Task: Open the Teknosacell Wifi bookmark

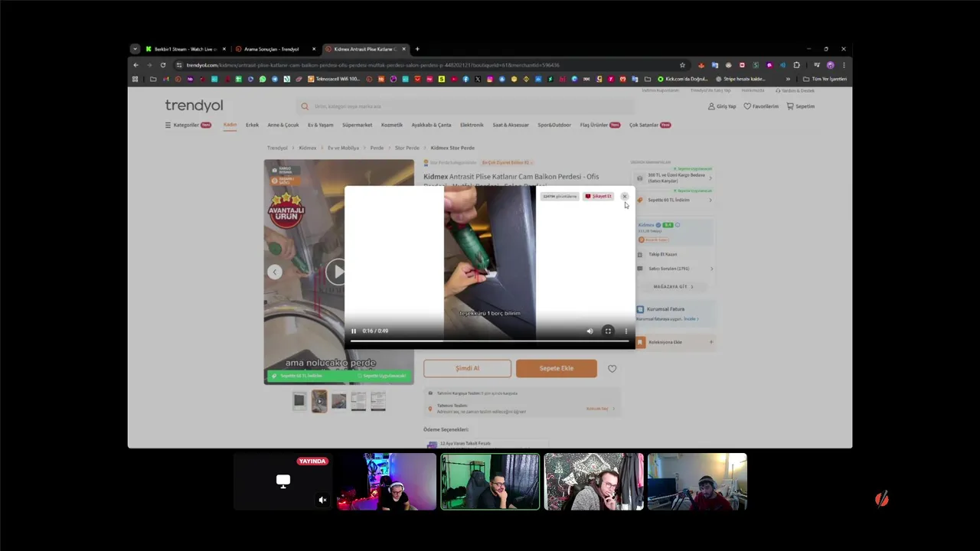Action: (x=334, y=79)
